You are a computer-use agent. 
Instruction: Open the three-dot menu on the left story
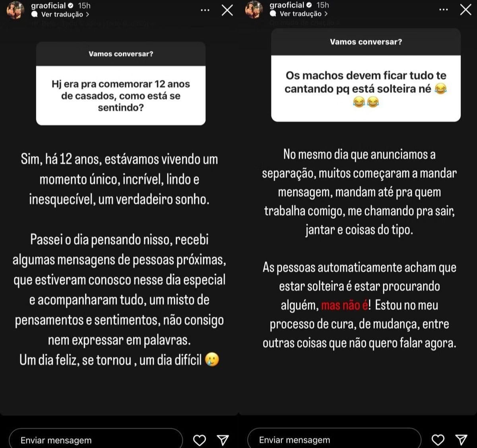pyautogui.click(x=205, y=10)
